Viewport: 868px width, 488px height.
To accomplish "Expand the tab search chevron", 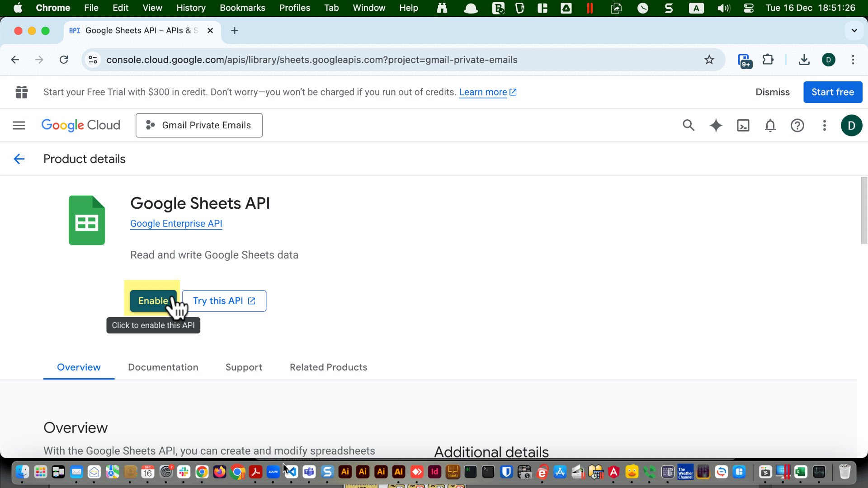I will tap(854, 30).
